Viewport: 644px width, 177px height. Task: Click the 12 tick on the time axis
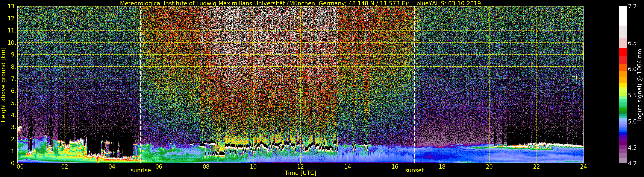point(300,167)
